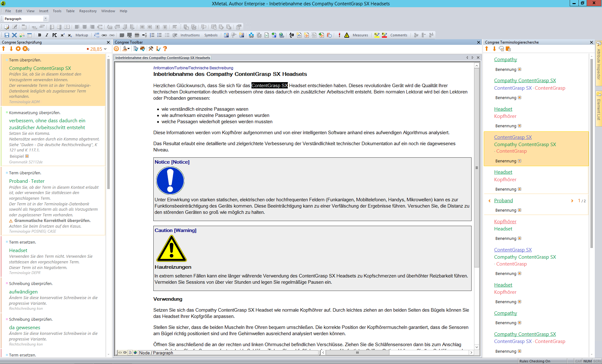Open the Repository menu
Image resolution: width=602 pixels, height=364 pixels.
click(x=88, y=11)
